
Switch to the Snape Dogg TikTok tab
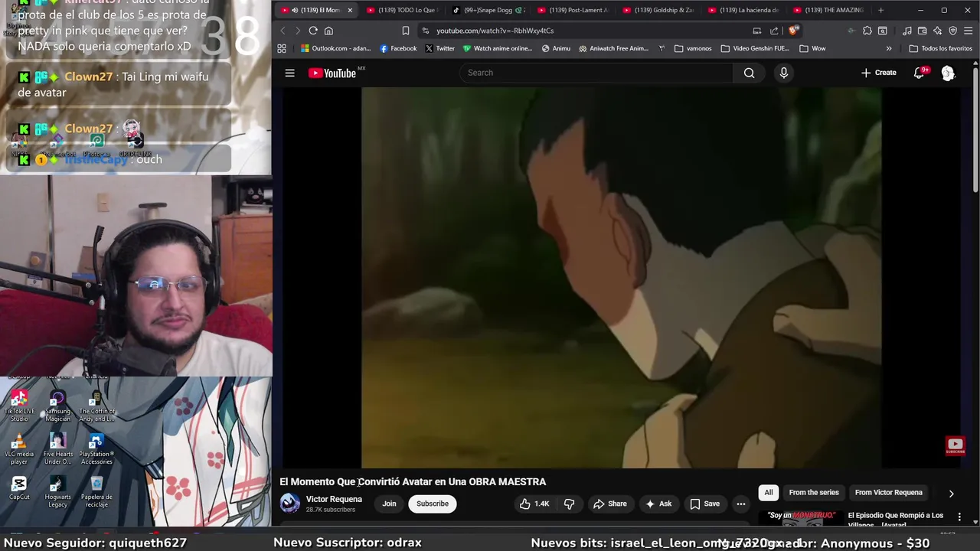[x=487, y=10]
